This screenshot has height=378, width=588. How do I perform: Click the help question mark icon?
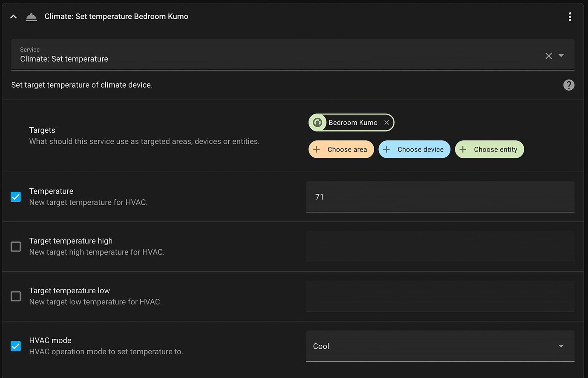point(569,85)
